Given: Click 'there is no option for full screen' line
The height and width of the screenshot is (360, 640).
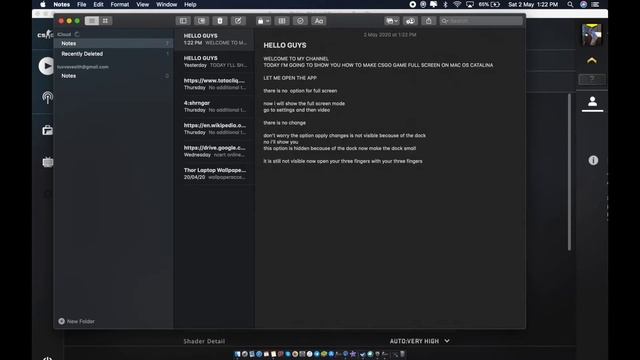Looking at the screenshot, I should 300,91.
